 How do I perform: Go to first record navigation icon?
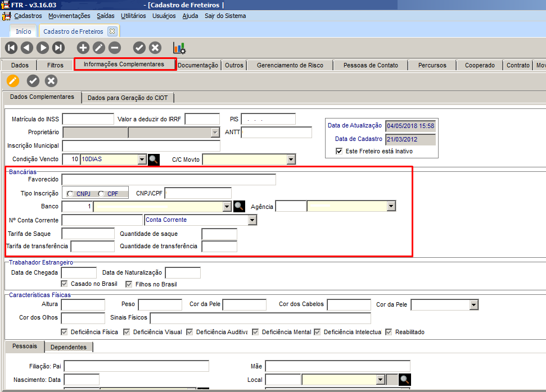click(11, 48)
